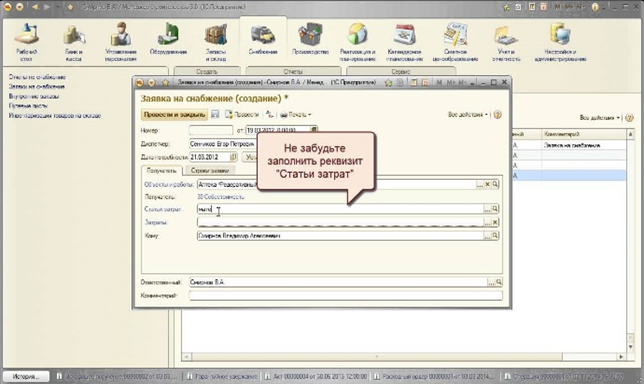Click ellipsis select button in Кому field

tap(487, 236)
